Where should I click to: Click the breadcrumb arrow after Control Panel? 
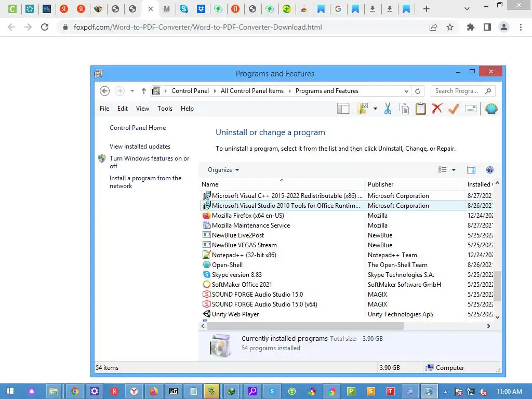215,91
